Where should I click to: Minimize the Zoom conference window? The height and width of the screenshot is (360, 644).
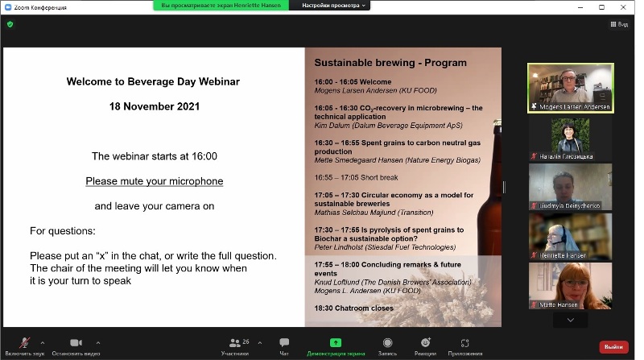[x=580, y=7]
